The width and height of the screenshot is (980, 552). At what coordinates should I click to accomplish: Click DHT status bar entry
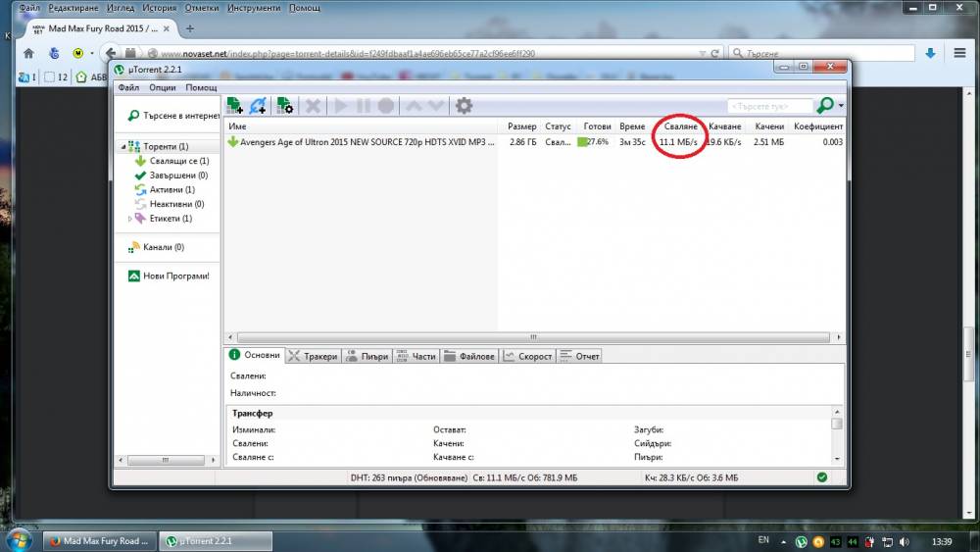coord(409,477)
